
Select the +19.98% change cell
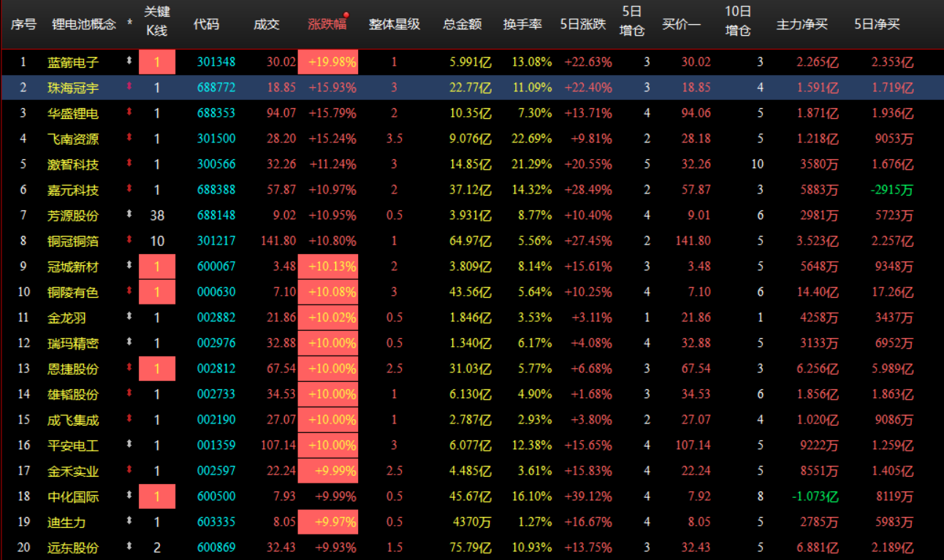click(328, 62)
